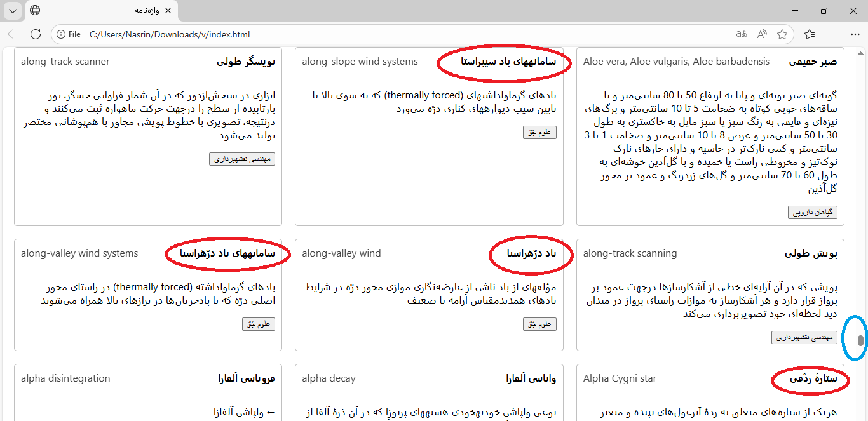This screenshot has width=868, height=421.
Task: Add this page to favorites star
Action: coord(782,34)
